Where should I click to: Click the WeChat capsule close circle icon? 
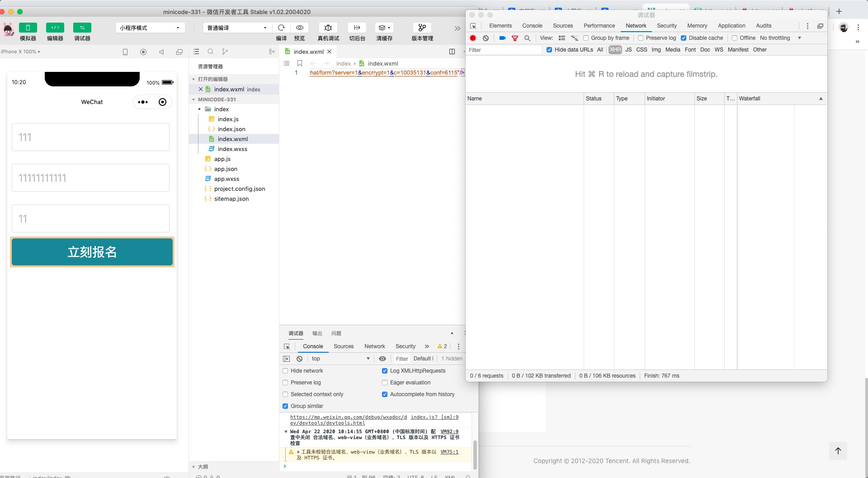coord(163,102)
